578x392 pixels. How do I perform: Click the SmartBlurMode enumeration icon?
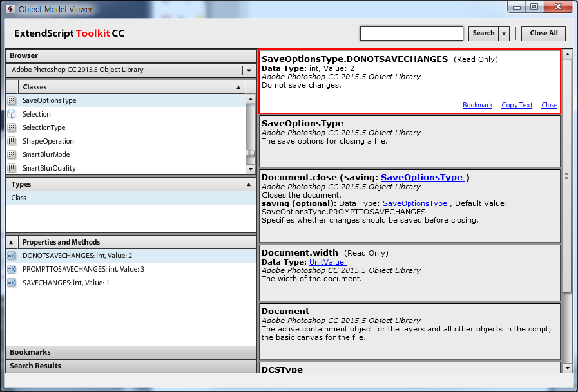12,154
